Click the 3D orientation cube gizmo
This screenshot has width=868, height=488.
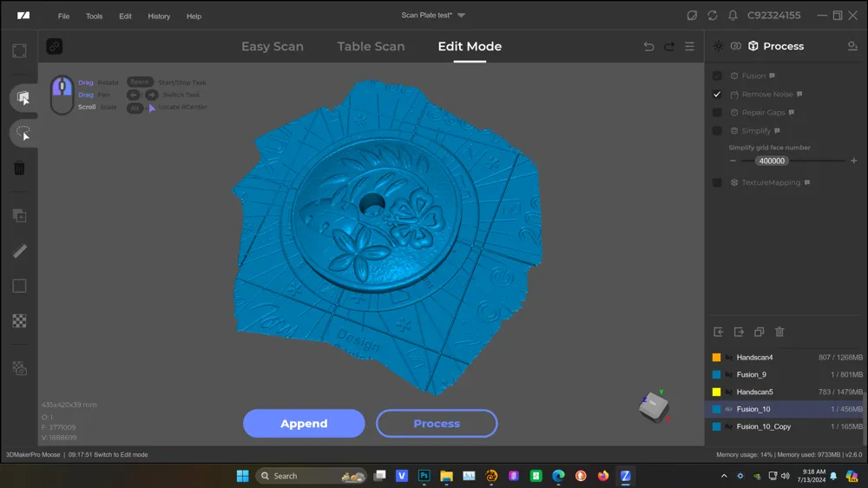tap(654, 406)
